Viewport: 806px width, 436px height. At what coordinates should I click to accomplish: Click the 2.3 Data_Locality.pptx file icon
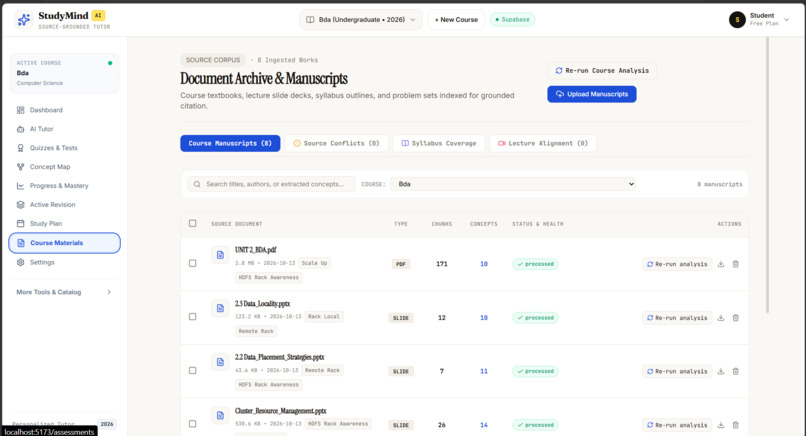click(x=220, y=308)
